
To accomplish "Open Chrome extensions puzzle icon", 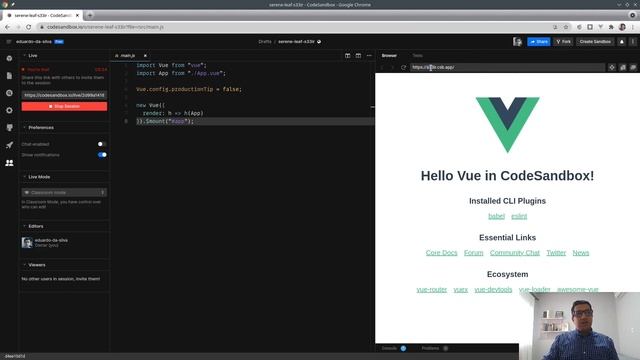I will coord(611,27).
